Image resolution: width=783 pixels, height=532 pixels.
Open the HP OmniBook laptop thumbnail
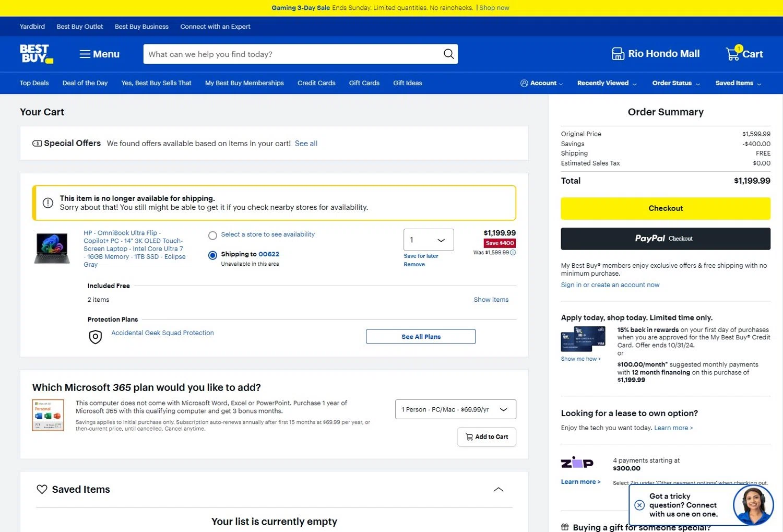52,249
